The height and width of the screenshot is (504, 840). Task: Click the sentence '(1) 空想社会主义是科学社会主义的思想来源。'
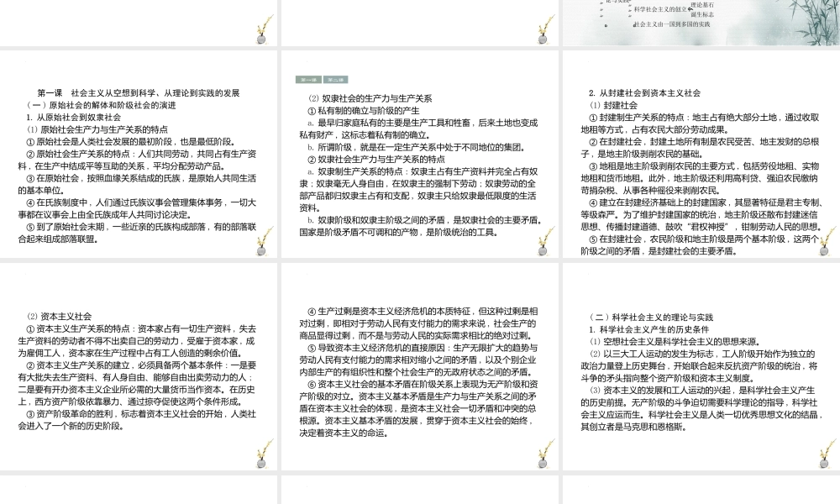675,342
